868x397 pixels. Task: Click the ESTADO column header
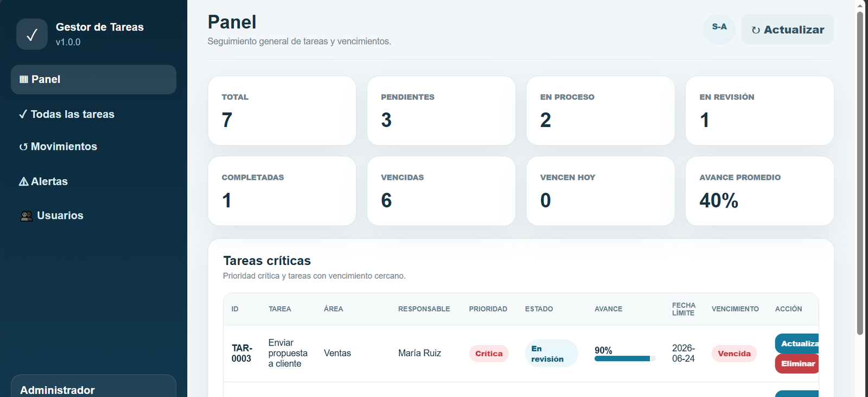coord(539,309)
